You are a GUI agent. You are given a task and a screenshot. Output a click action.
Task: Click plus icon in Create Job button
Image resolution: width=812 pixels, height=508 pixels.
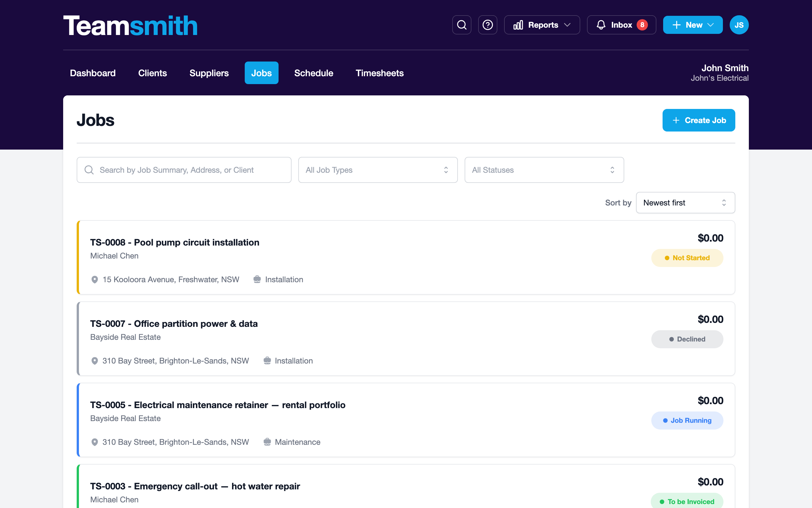pos(676,120)
